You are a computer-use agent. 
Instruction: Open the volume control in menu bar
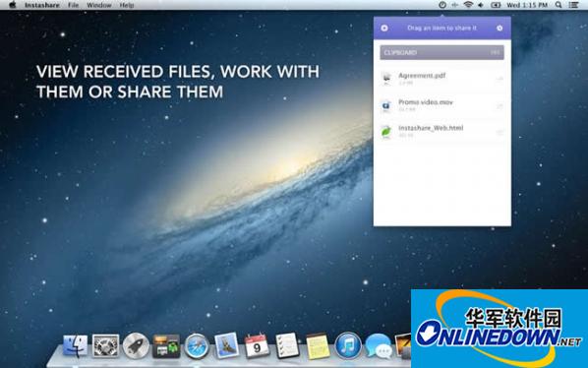[481, 5]
